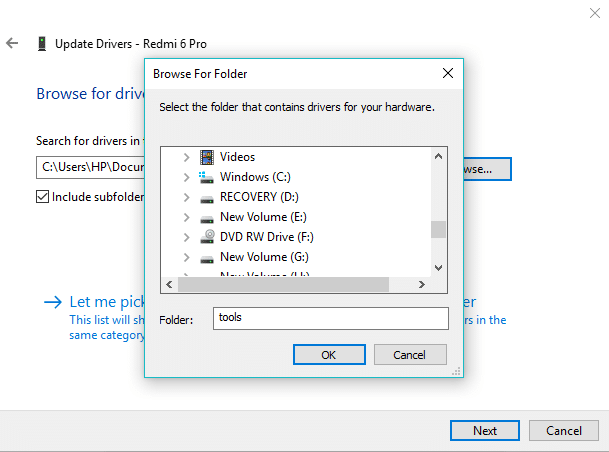Click the horizontal scrollbar right arrow
609x452 pixels.
pos(422,284)
